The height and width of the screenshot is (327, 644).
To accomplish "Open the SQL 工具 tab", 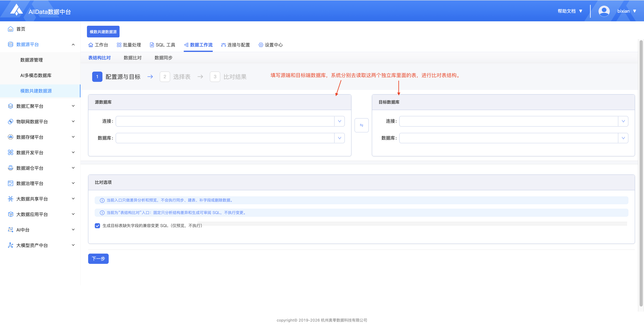I will 162,45.
